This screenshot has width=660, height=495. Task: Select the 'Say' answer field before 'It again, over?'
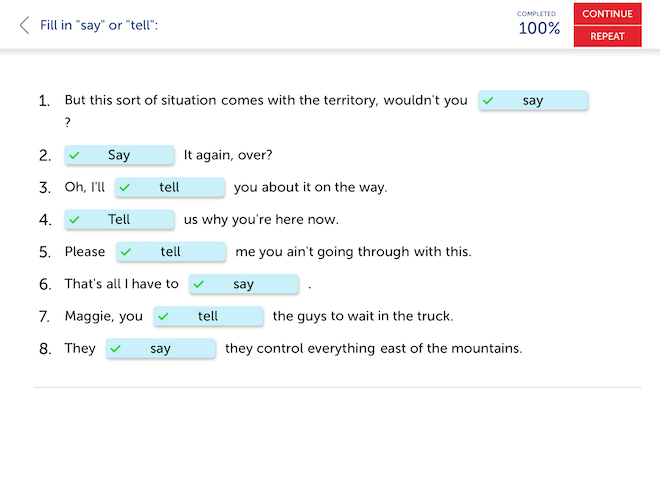point(119,155)
